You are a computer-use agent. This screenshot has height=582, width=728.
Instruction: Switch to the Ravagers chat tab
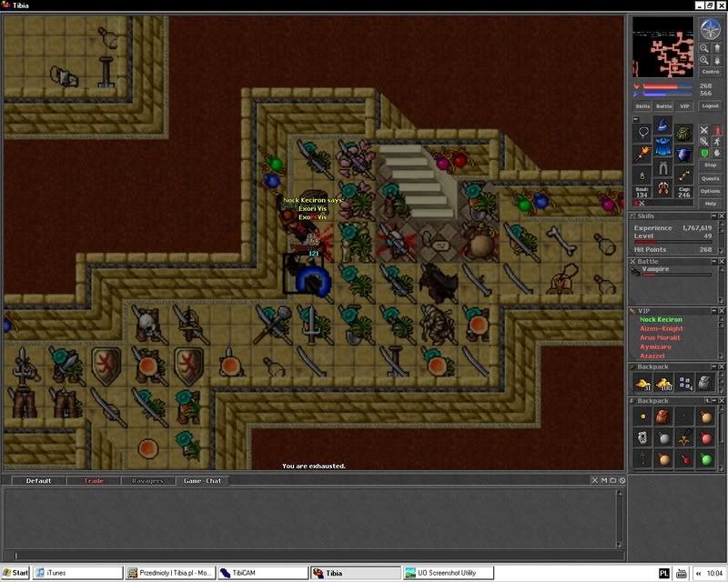click(x=147, y=481)
